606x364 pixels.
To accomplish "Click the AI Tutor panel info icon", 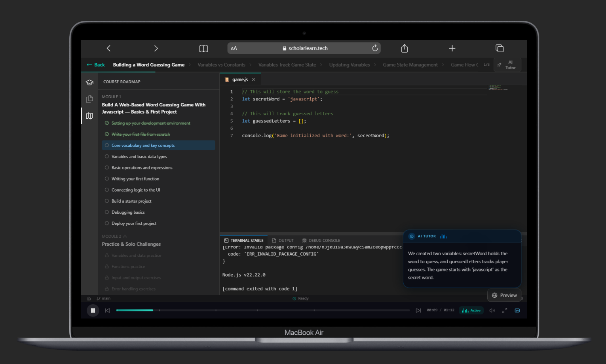I will (412, 236).
